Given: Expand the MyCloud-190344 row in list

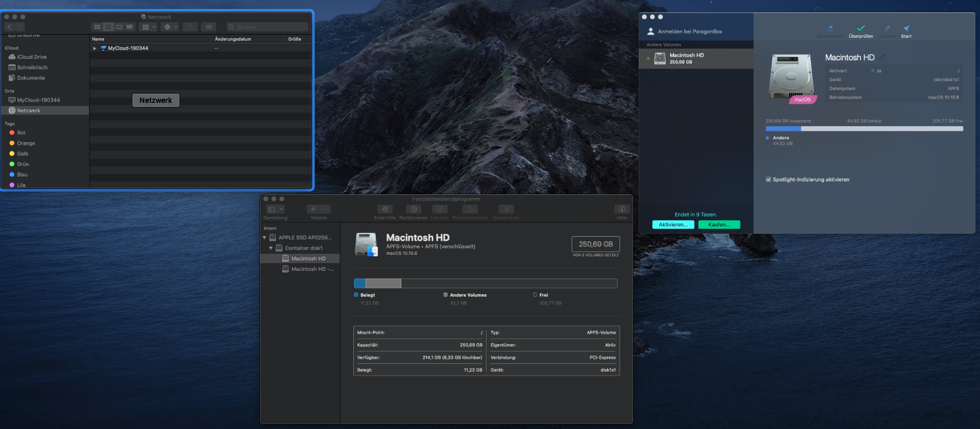Looking at the screenshot, I should 95,49.
